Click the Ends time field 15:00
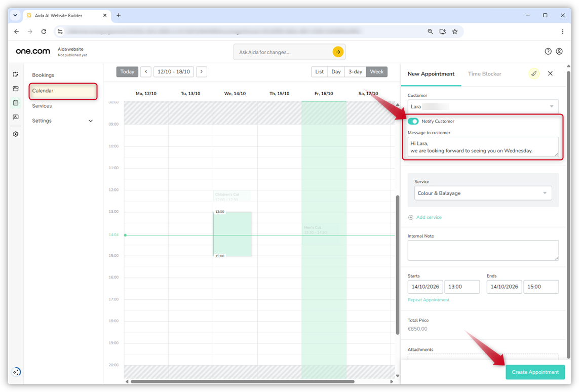The image size is (579, 392). pyautogui.click(x=541, y=287)
